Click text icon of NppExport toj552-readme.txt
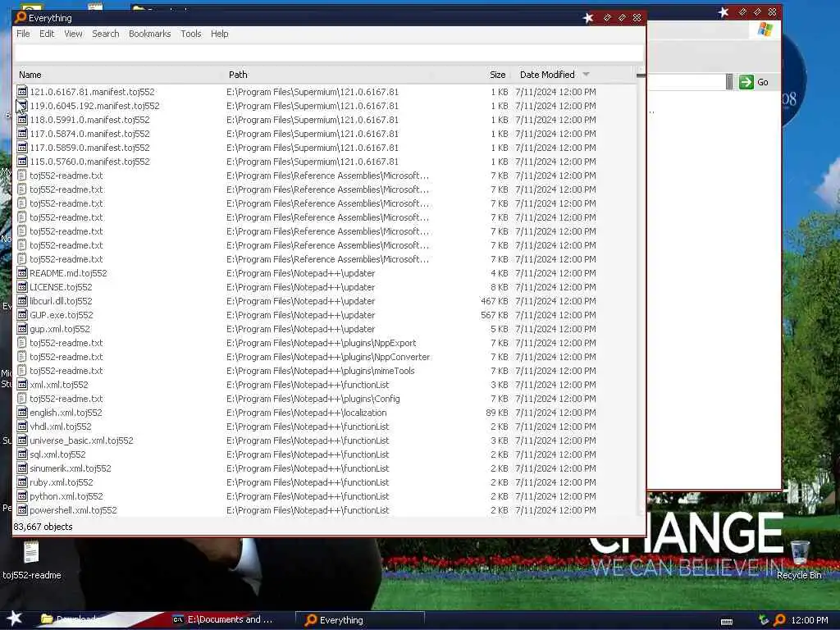 (x=22, y=342)
